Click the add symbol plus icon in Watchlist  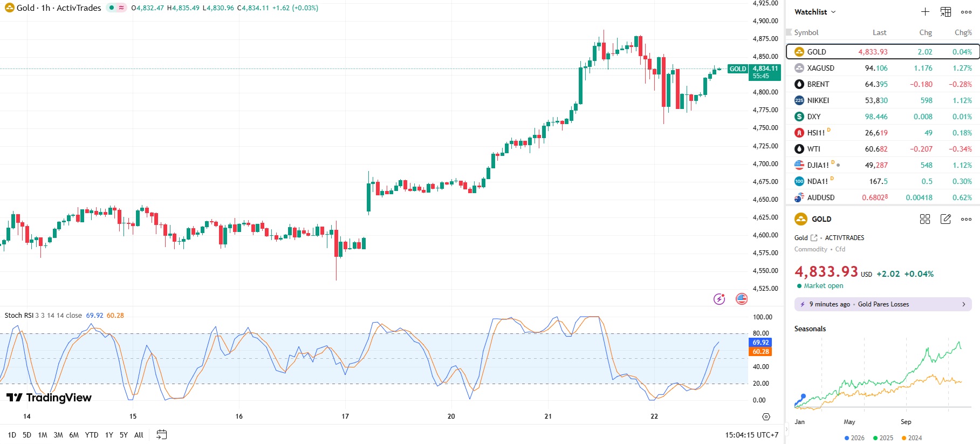tap(925, 12)
